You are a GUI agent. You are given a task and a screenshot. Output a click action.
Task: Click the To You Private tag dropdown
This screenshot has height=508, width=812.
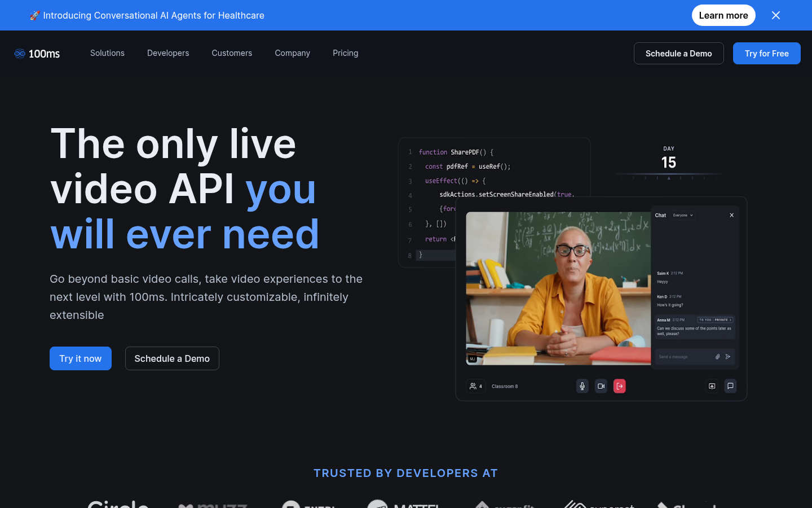[x=715, y=319]
